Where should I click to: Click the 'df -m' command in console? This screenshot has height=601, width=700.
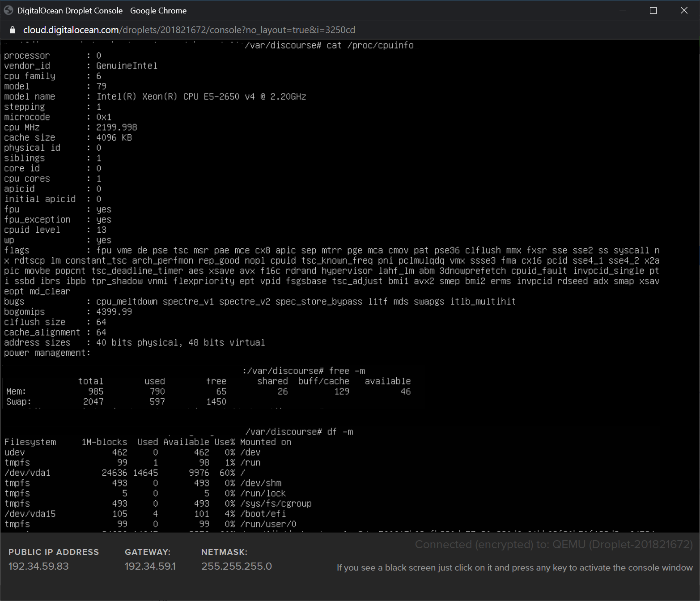coord(340,432)
